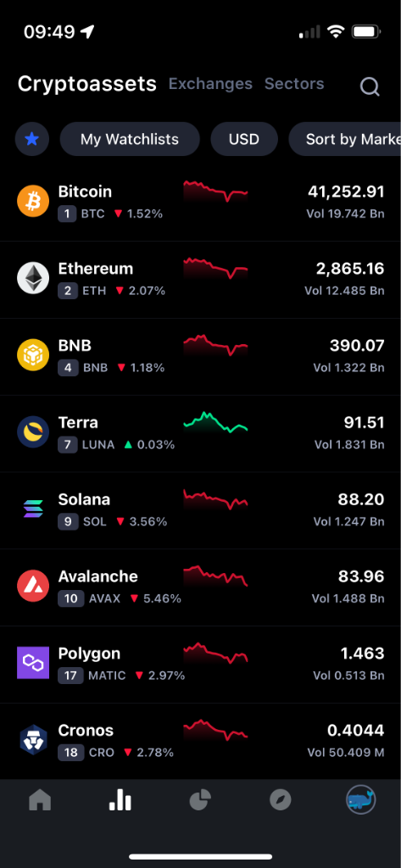Screen dimensions: 401x868
Task: Open the pie chart portfolio tab
Action: point(200,800)
